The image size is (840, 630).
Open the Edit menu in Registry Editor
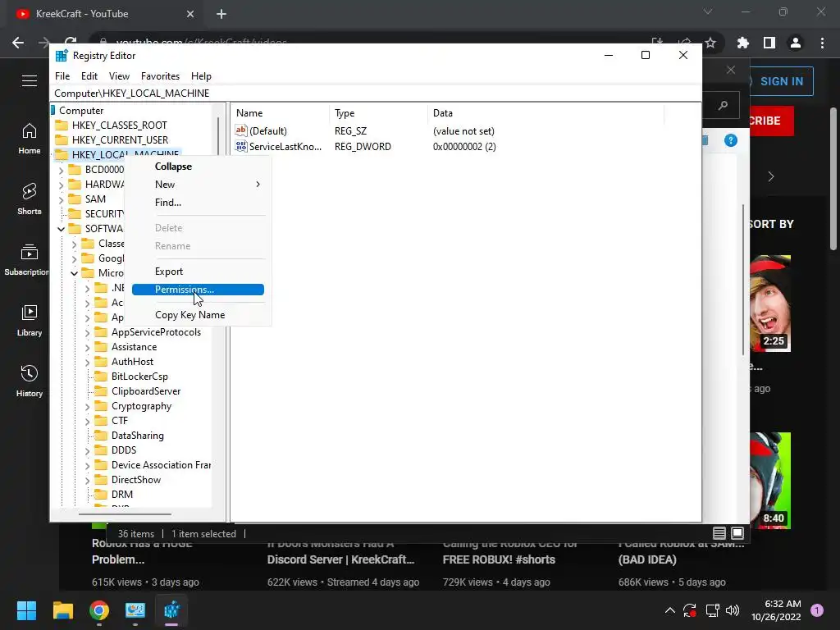(x=89, y=76)
